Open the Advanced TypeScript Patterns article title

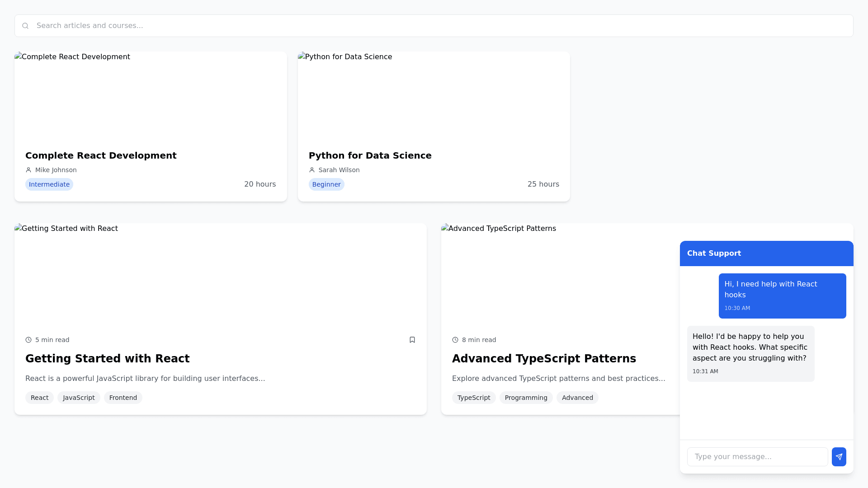[544, 359]
